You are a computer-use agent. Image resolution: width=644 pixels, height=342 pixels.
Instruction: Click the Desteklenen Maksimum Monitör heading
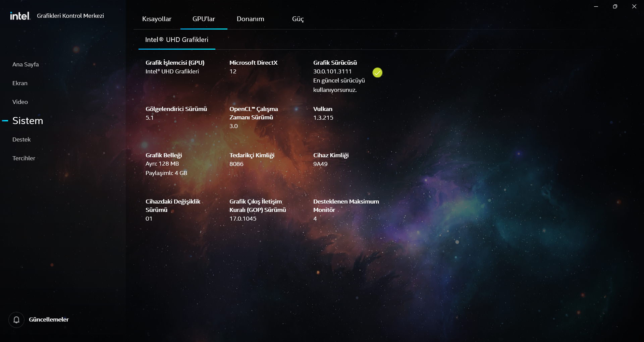coord(346,206)
